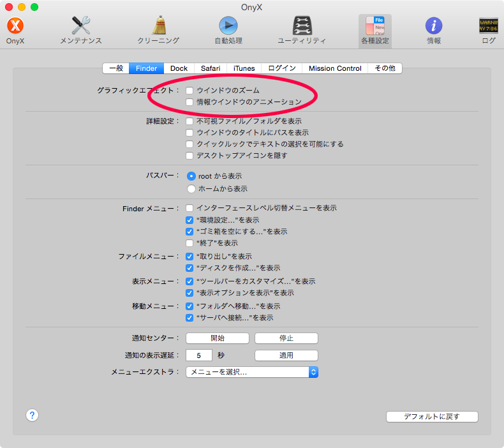The width and height of the screenshot is (504, 448).
Task: Switch to the 一般 tab
Action: tap(116, 68)
